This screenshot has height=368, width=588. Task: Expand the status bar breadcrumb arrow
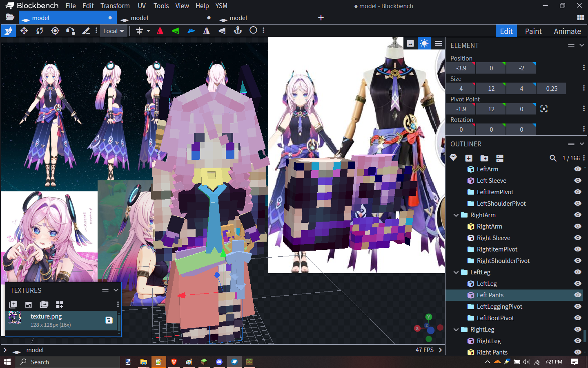[x=5, y=350]
